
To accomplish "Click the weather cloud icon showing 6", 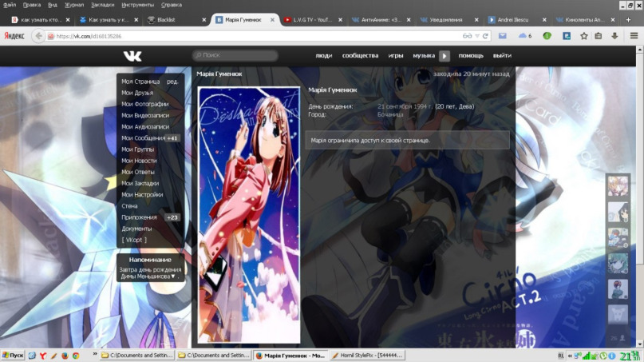I will (x=525, y=36).
